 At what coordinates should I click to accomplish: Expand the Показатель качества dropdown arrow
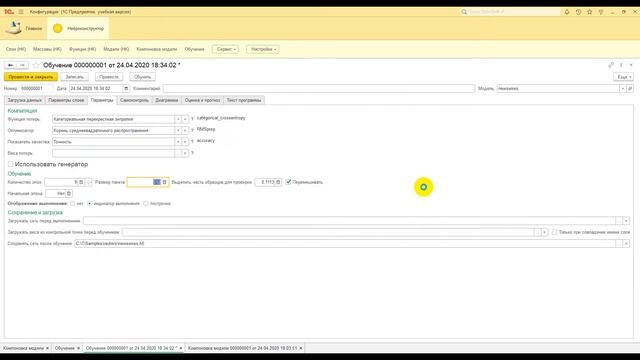[x=178, y=142]
